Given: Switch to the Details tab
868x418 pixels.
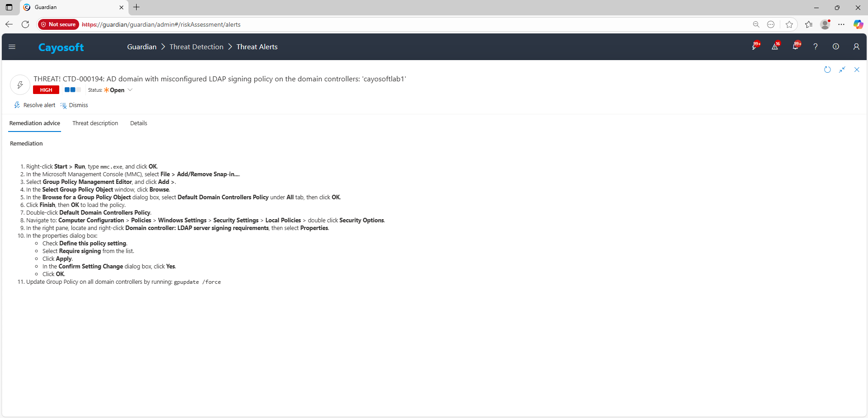Looking at the screenshot, I should point(138,123).
